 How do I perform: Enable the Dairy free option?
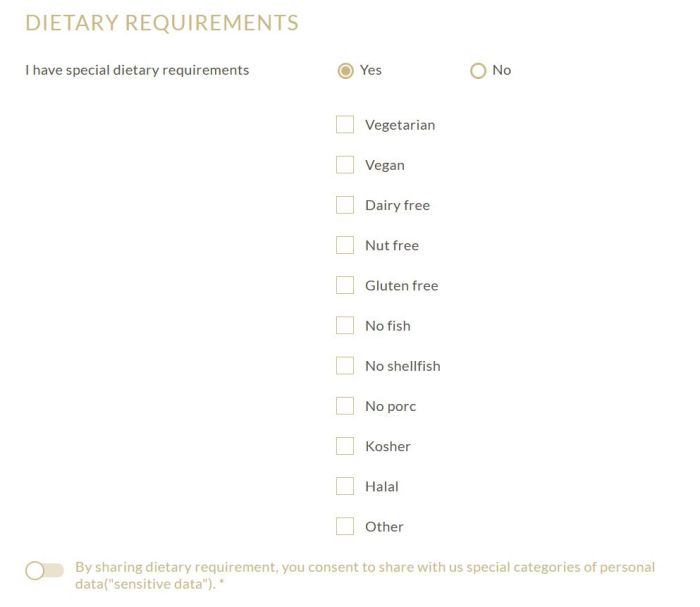point(345,205)
